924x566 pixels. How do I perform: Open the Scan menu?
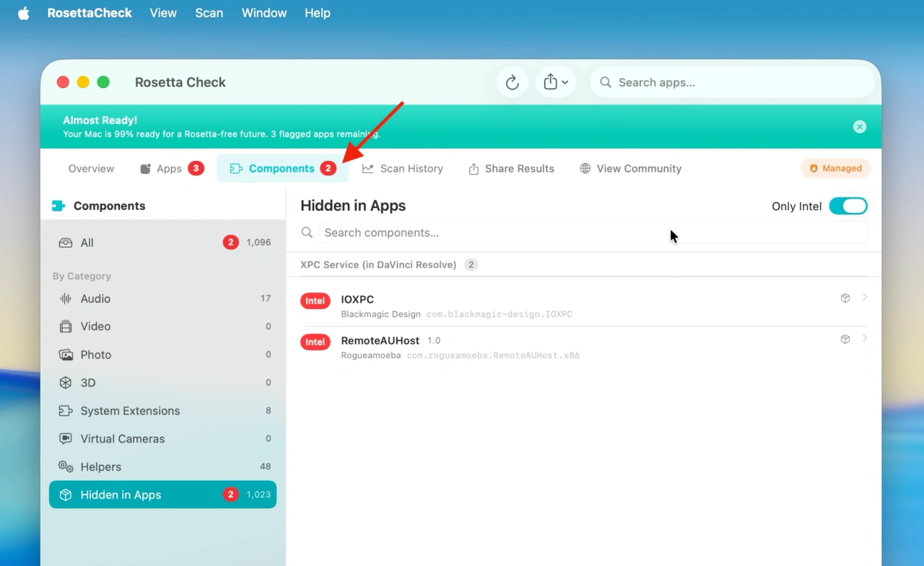(209, 13)
